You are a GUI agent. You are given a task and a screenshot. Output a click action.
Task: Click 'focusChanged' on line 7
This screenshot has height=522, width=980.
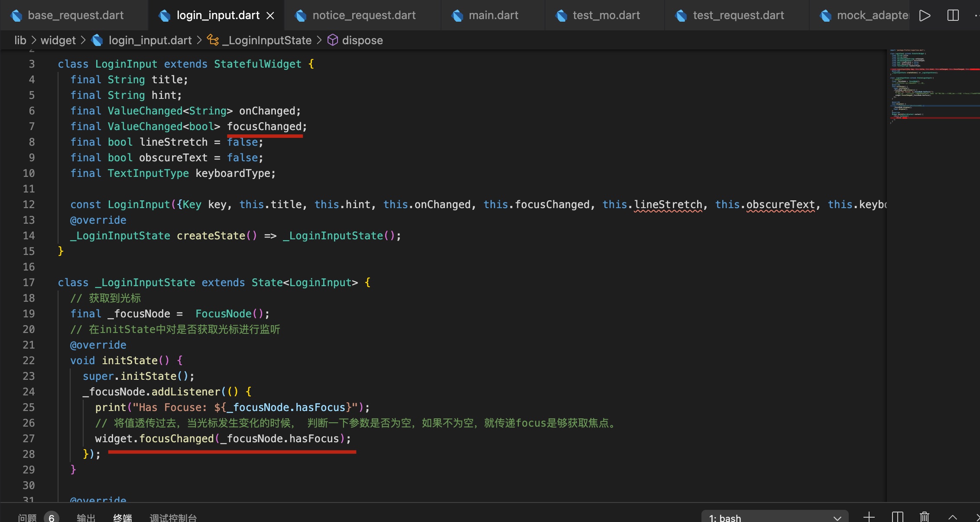264,127
